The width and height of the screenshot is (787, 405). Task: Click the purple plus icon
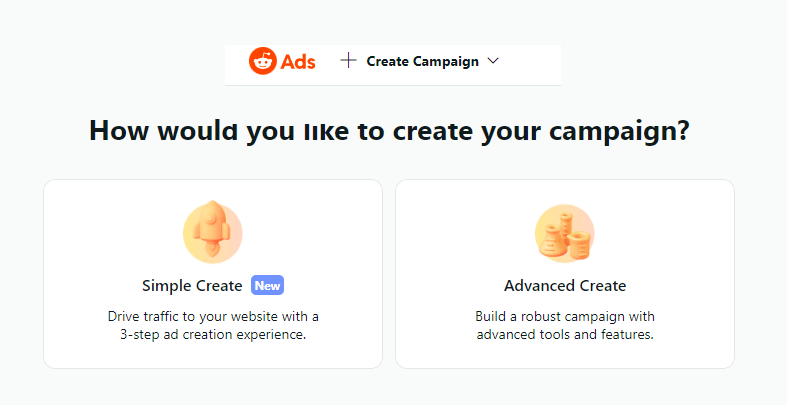point(348,61)
